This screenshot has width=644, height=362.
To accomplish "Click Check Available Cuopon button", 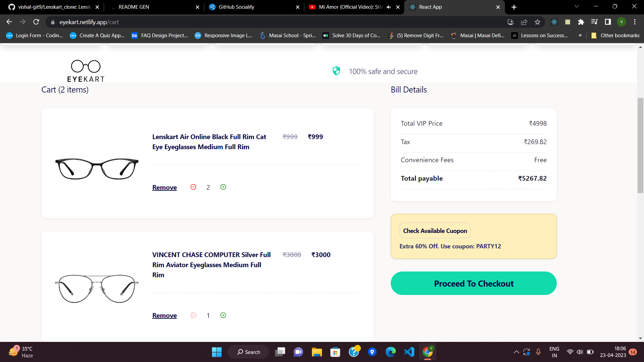I will (x=435, y=231).
